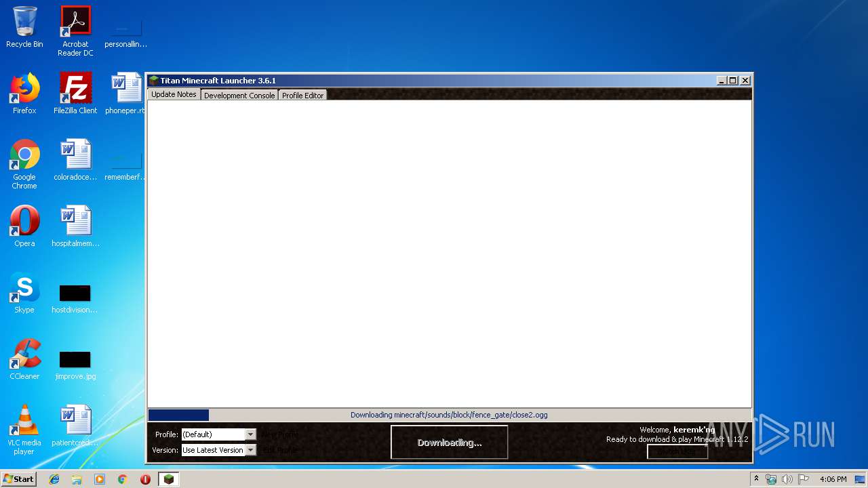Click 'Ready to download & play Minecraft' text
868x488 pixels.
677,439
